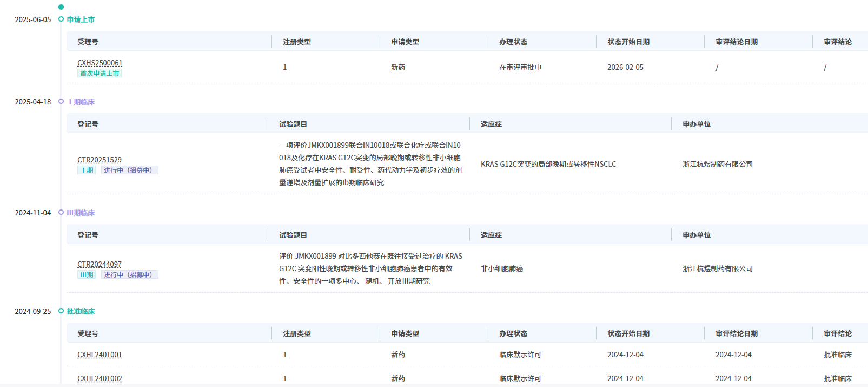Select the III期临床 timeline heading
Image resolution: width=868 pixels, height=387 pixels.
point(81,213)
